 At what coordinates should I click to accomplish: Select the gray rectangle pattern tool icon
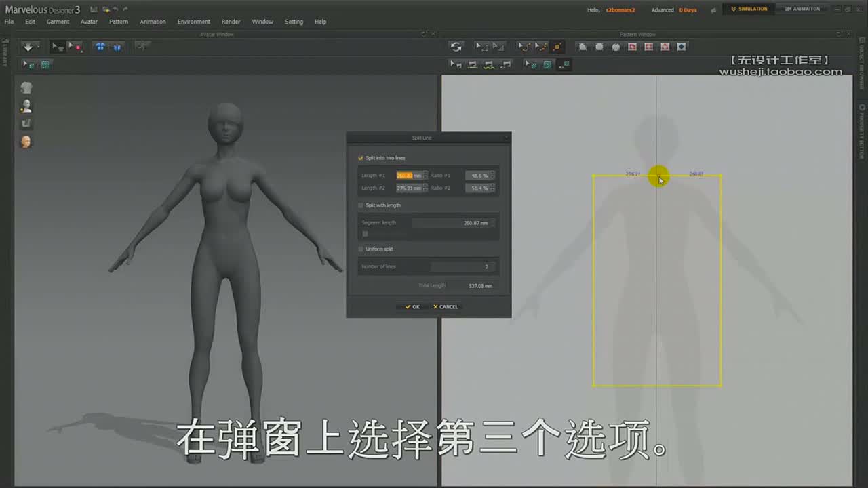(x=599, y=47)
